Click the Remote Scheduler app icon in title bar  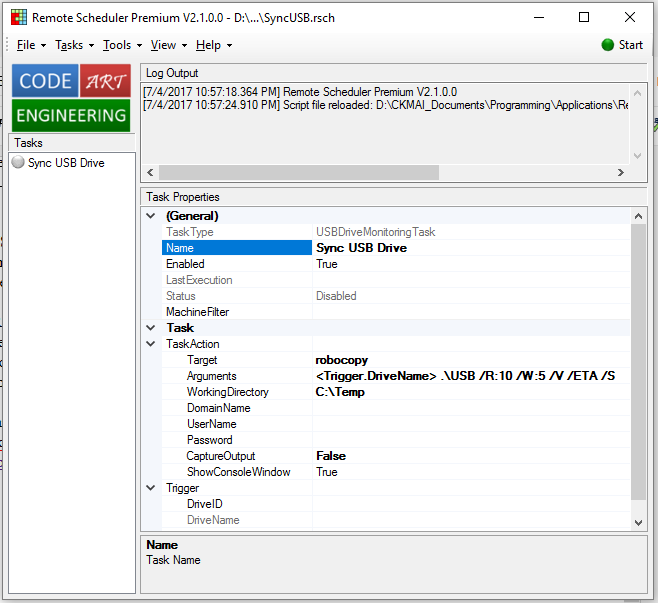[x=19, y=18]
